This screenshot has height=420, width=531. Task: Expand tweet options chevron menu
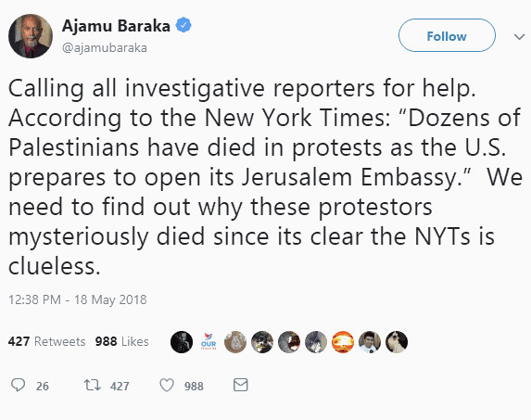[x=519, y=36]
